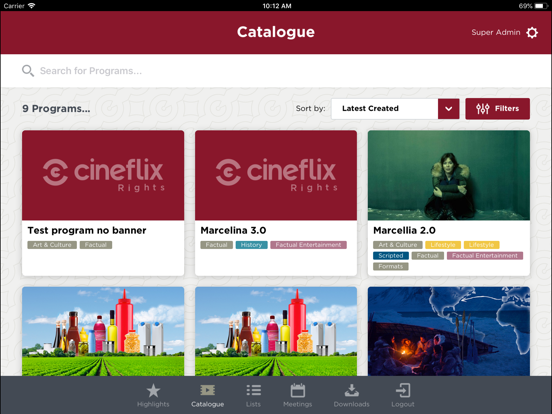Image resolution: width=552 pixels, height=414 pixels.
Task: Select Factual Entertainment tag on Marcelina 3.0
Action: (x=308, y=245)
